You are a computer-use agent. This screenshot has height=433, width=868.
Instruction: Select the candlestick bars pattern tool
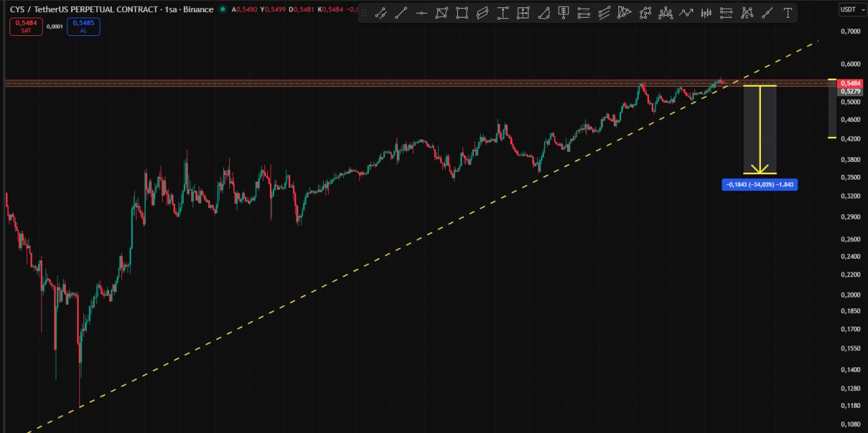pos(706,13)
